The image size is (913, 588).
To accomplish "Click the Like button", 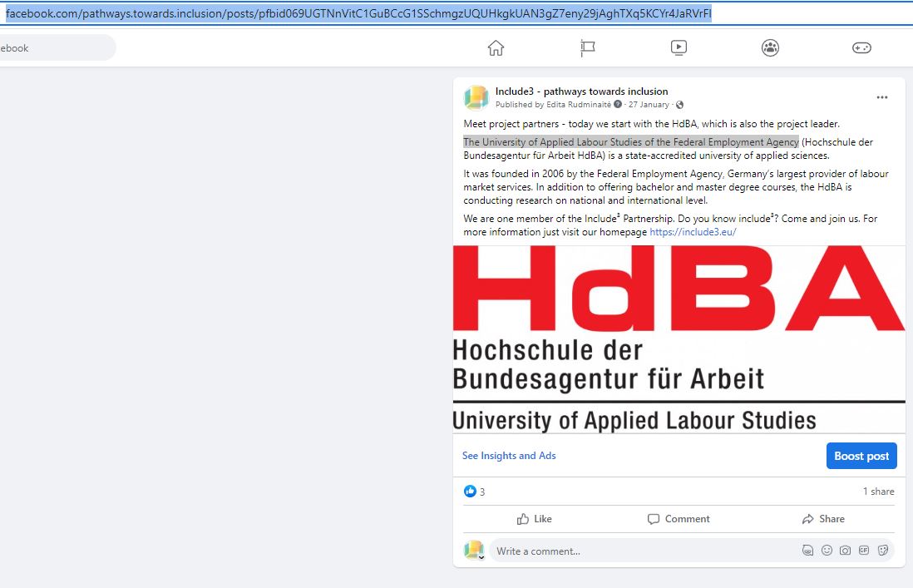I will coord(535,519).
